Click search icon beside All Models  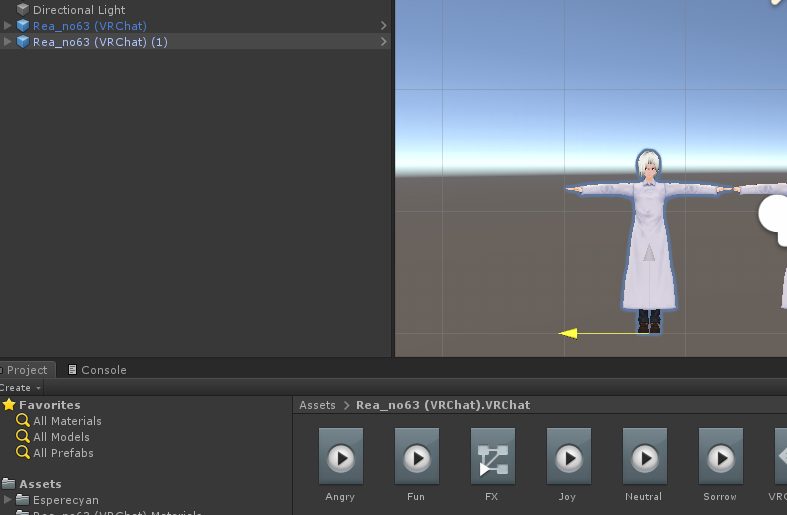click(x=23, y=437)
